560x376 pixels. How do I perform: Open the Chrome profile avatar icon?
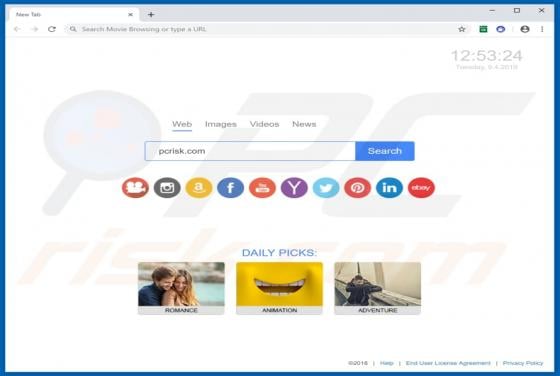point(525,29)
